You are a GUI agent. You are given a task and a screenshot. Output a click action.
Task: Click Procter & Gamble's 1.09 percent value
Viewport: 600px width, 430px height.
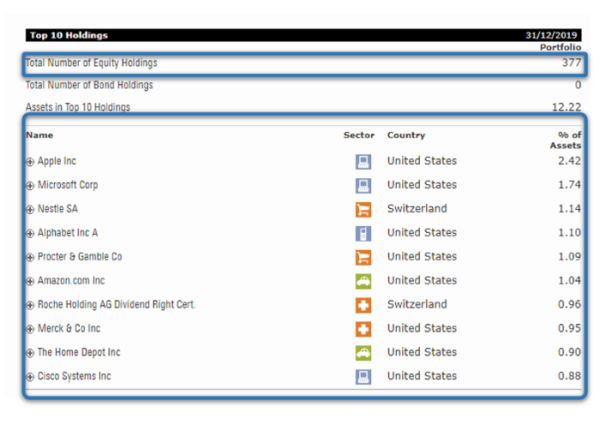[569, 256]
